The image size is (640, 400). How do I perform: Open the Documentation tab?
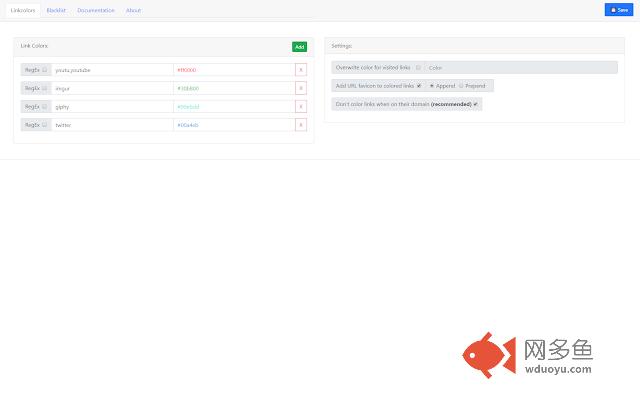coord(96,10)
